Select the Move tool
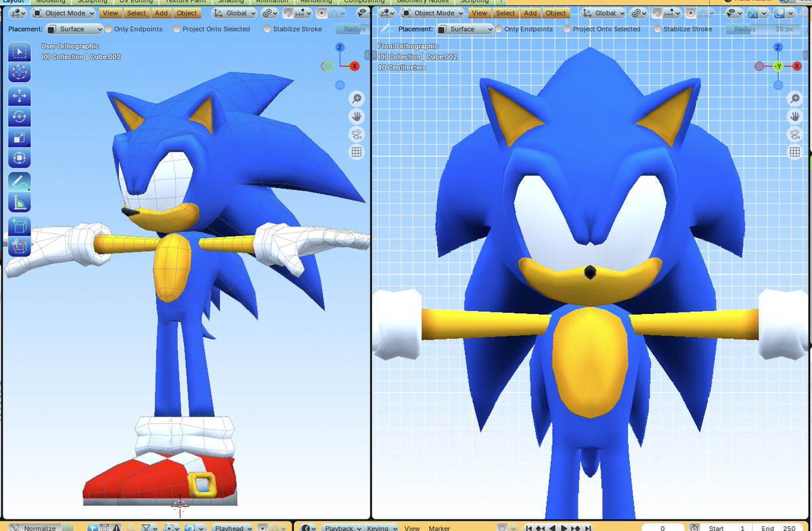Screen dimensions: 812x531 click(19, 96)
